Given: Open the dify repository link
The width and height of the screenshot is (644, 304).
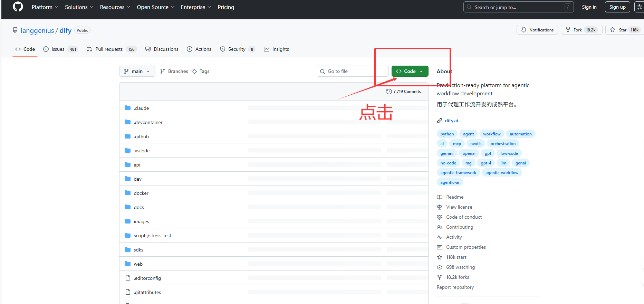Looking at the screenshot, I should tap(66, 30).
